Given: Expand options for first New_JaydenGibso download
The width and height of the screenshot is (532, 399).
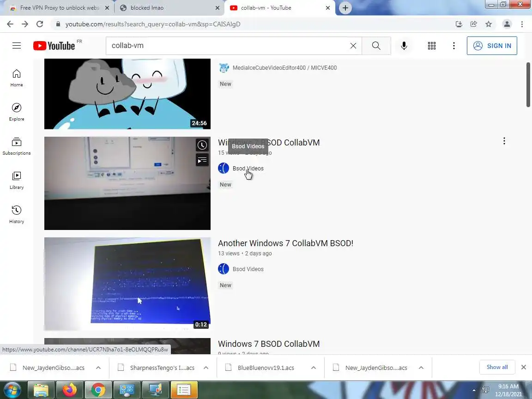Looking at the screenshot, I should tap(98, 368).
